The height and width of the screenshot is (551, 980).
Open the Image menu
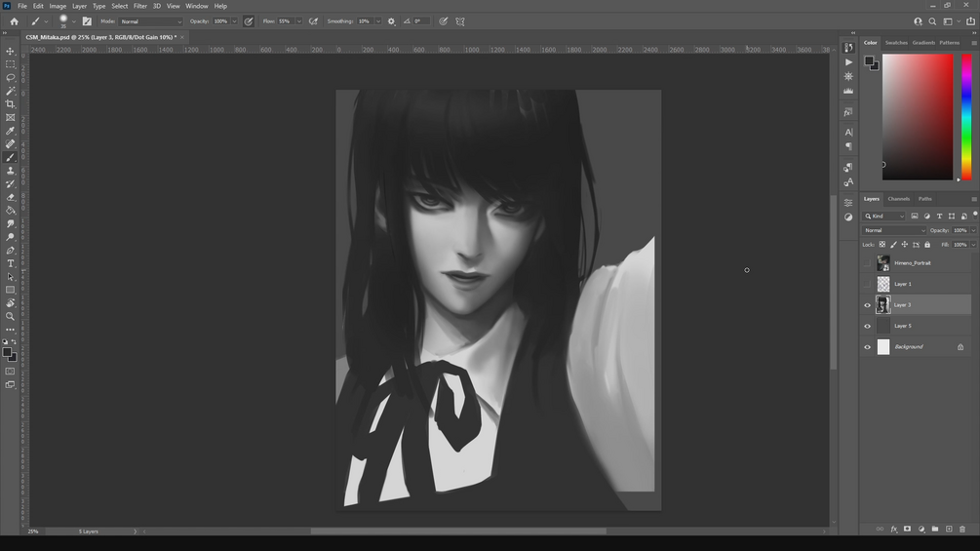pyautogui.click(x=58, y=6)
